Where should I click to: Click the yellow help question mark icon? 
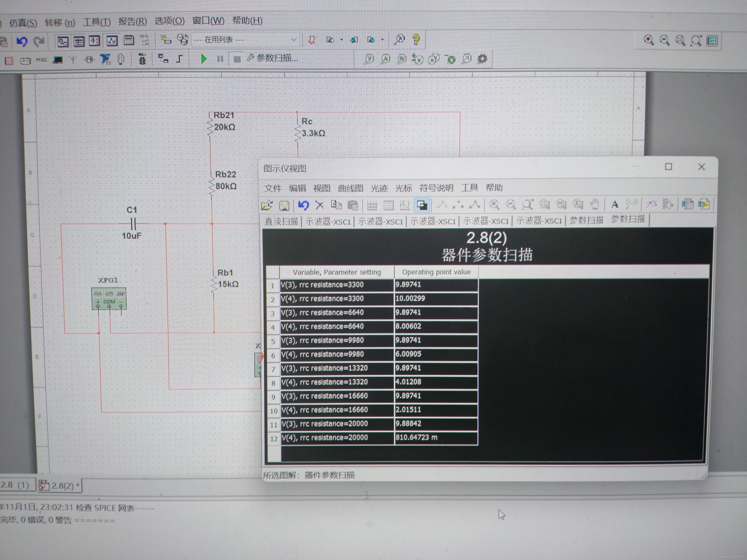[416, 40]
